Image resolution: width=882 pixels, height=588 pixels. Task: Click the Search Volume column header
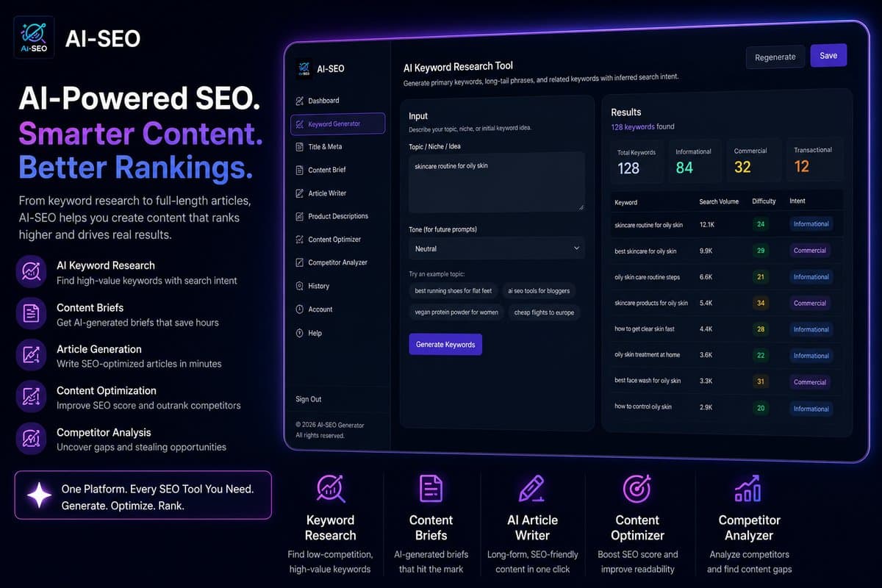point(719,201)
